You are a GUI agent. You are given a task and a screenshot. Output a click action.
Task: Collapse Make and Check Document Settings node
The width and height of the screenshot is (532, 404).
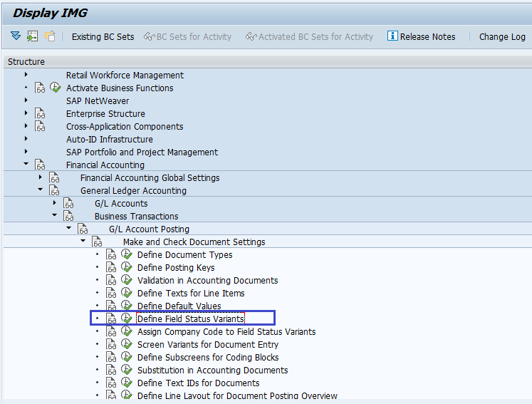(83, 241)
